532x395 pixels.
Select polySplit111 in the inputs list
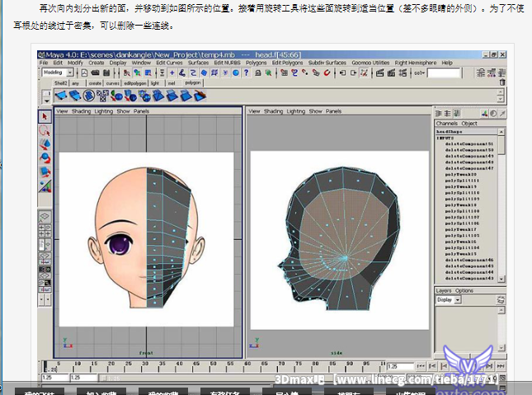[x=462, y=181]
